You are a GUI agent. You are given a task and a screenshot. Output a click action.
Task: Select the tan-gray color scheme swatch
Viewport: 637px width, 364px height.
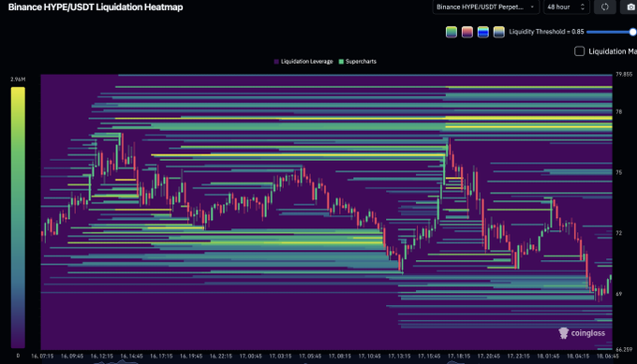tap(499, 32)
